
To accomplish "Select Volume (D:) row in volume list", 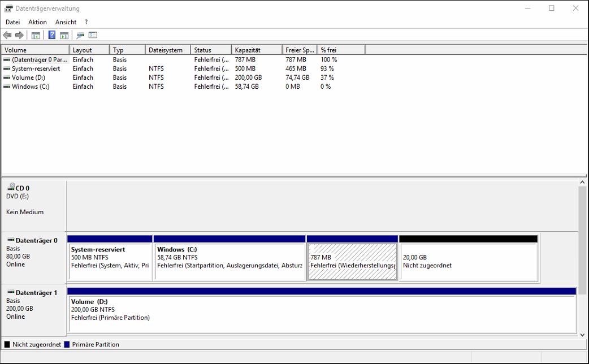I will click(28, 77).
